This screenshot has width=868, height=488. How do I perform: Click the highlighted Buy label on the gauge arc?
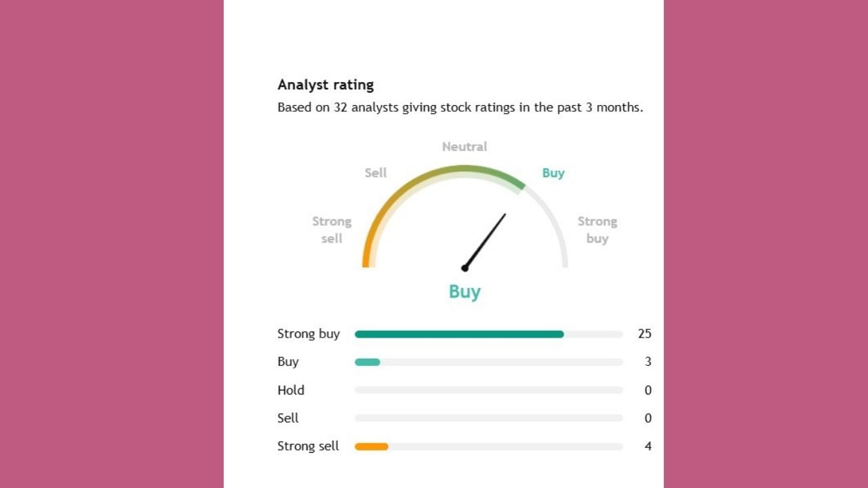(x=553, y=173)
